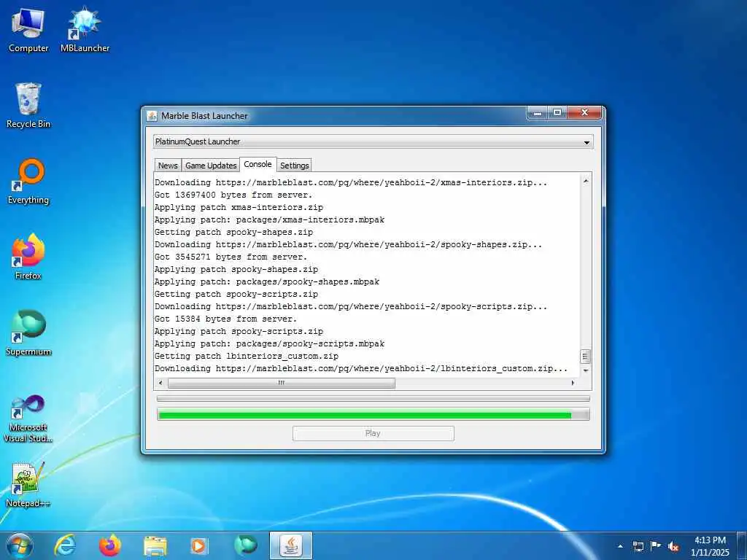747x560 pixels.
Task: Click the Marble Blast Launcher title text
Action: 204,116
